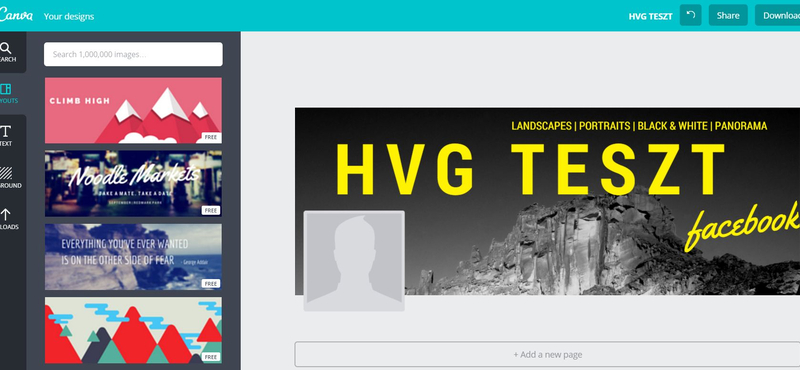Click the profile picture placeholder silhouette
Screen dimensions: 800x370
pos(354,261)
